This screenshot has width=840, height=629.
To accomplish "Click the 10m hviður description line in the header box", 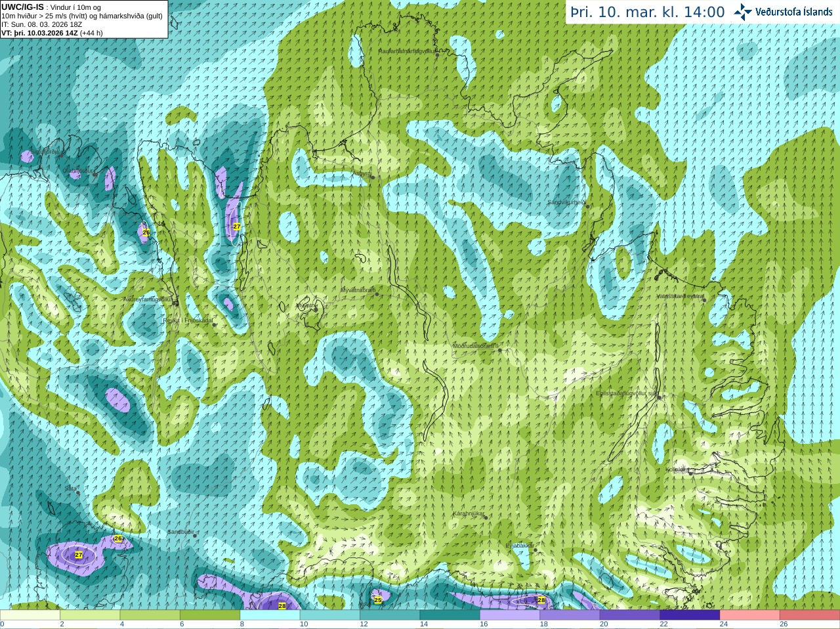I will tap(82, 16).
